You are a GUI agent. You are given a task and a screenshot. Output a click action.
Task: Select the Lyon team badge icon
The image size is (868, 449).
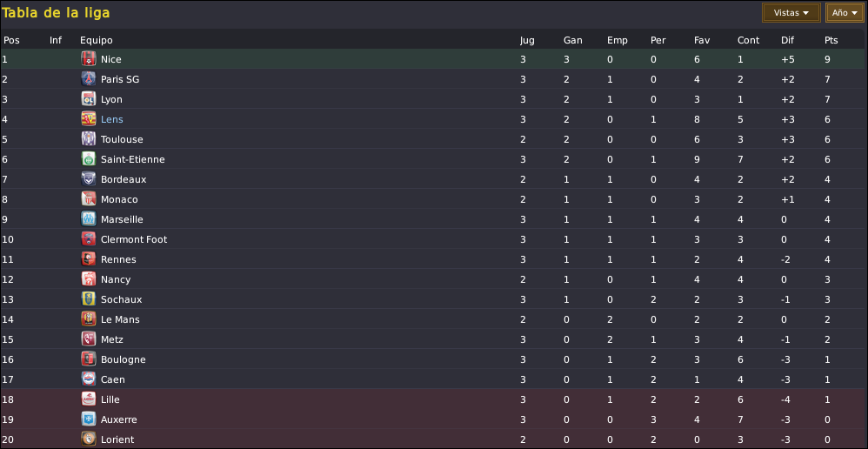click(89, 99)
